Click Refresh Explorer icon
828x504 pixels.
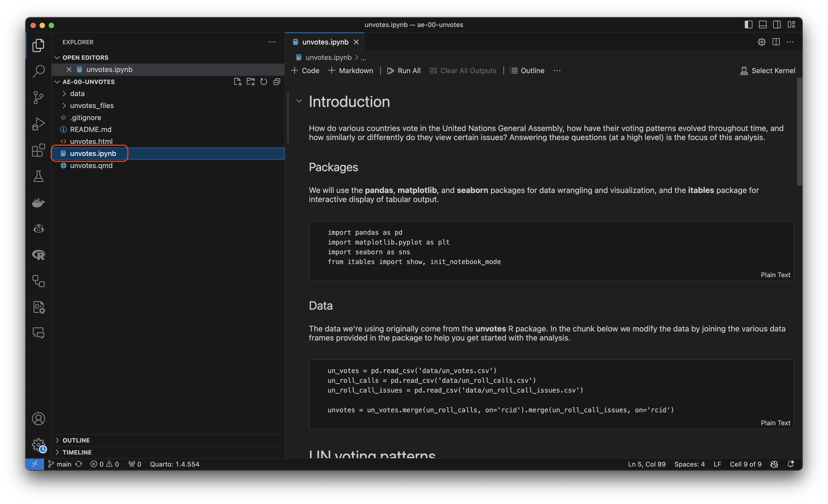(264, 82)
